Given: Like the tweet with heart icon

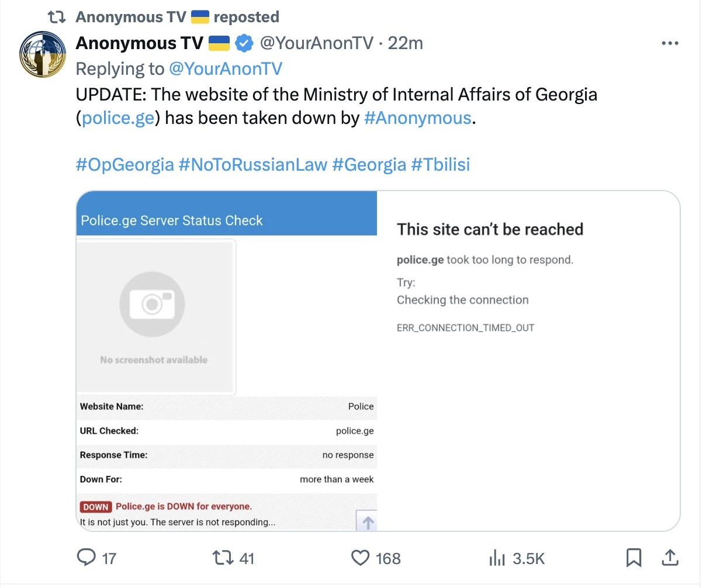Looking at the screenshot, I should (360, 558).
